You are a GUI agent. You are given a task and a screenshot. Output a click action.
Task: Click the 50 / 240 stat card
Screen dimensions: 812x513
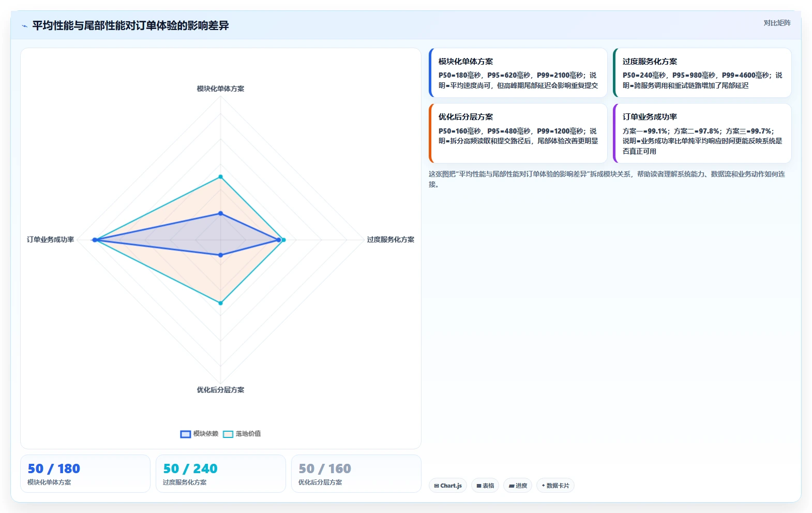(221, 474)
